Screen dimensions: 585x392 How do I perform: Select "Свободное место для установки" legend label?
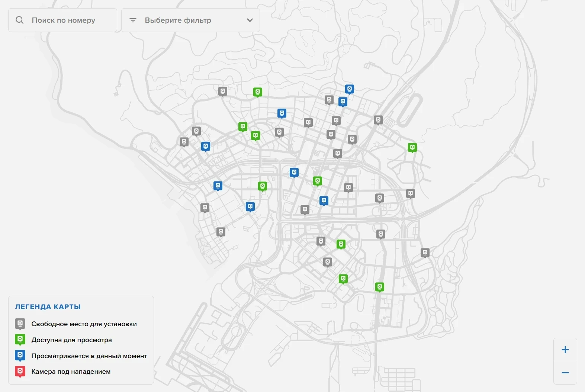pyautogui.click(x=84, y=324)
